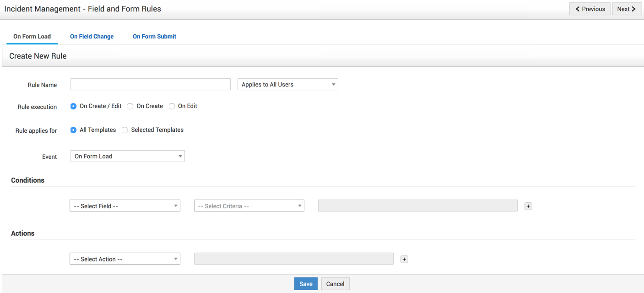644x293 pixels.
Task: Expand the Event On Form Load dropdown
Action: point(128,156)
